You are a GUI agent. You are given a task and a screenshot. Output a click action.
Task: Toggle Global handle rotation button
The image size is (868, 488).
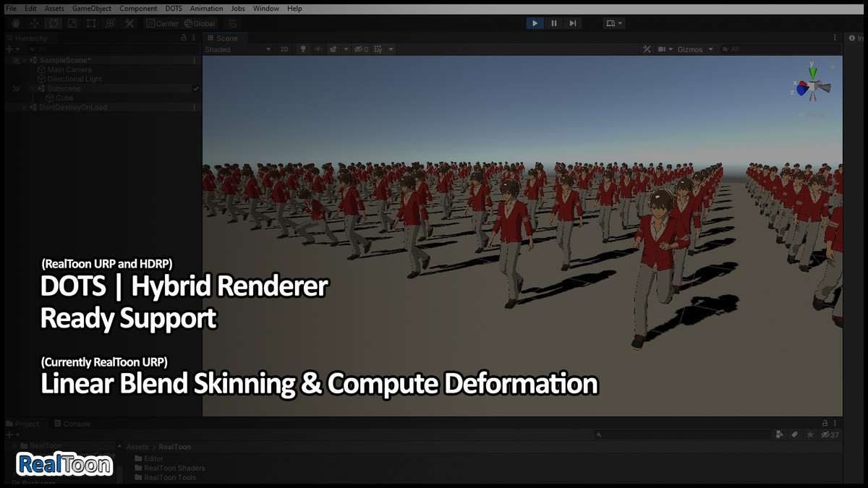(200, 23)
